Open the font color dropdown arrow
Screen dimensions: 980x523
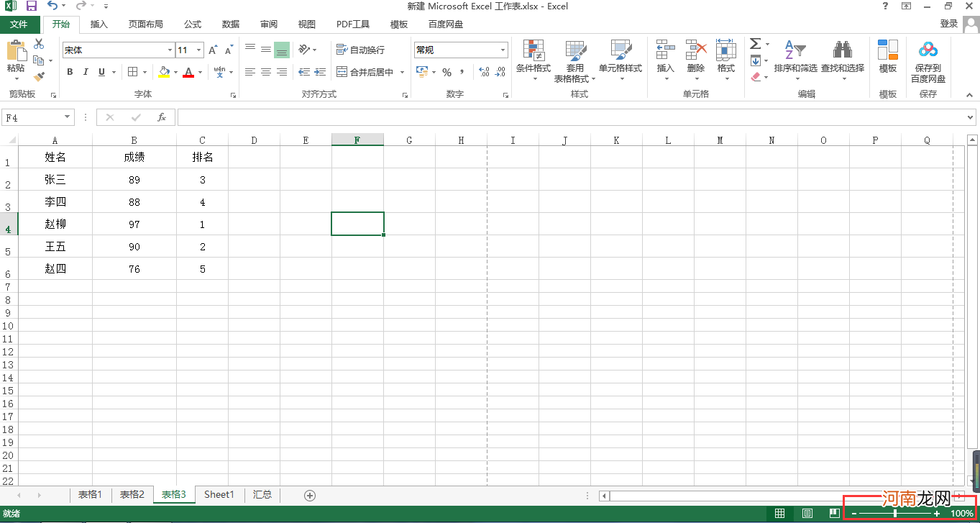click(x=201, y=72)
